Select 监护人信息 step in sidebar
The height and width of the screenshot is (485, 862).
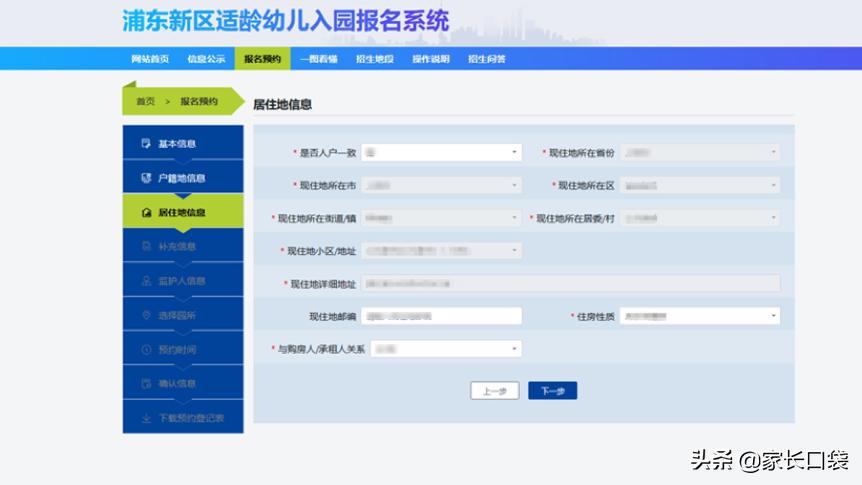[x=183, y=280]
